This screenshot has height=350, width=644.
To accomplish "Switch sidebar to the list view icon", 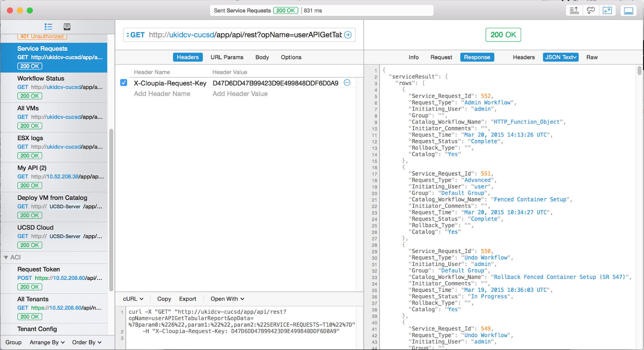I will tap(48, 27).
